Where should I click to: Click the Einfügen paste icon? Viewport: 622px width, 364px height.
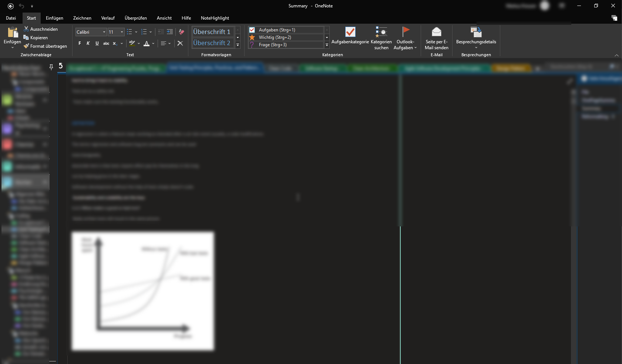click(12, 32)
